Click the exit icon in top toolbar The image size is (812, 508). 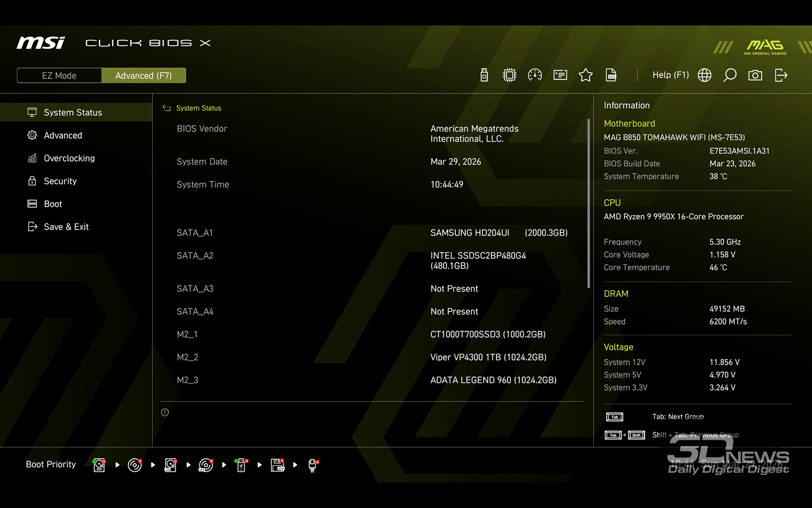coord(781,75)
